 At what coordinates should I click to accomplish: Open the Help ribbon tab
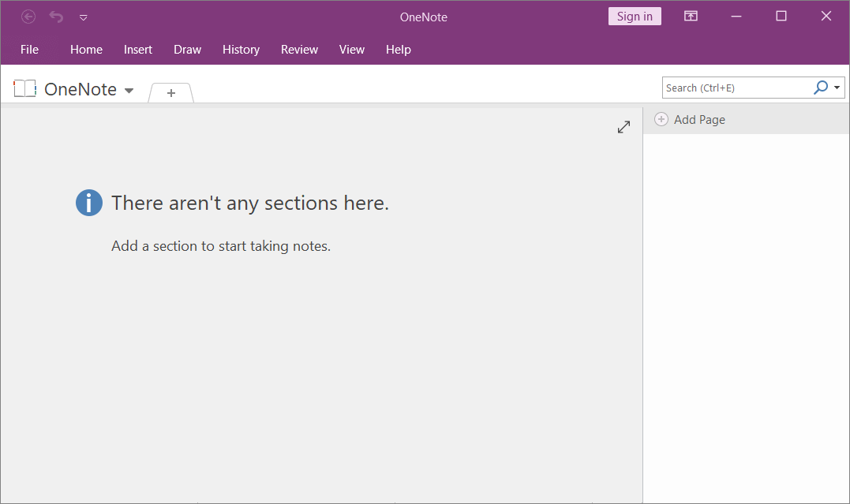[399, 49]
